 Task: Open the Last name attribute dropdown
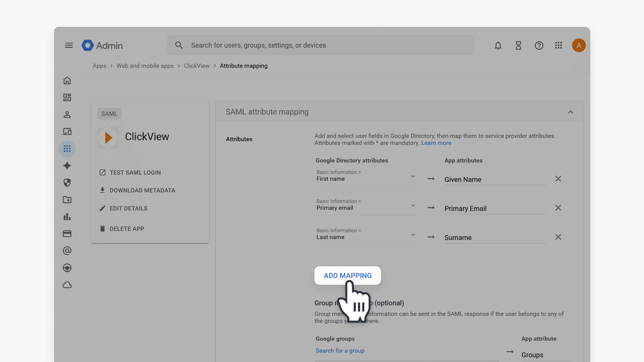click(366, 235)
